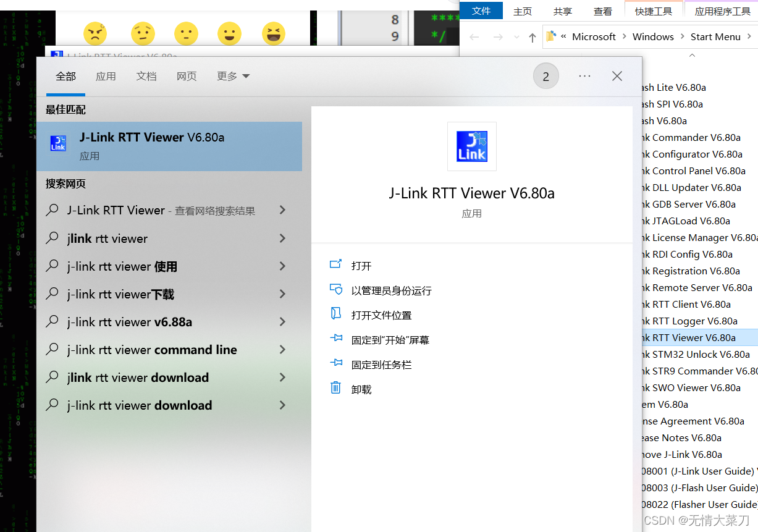Select the angry face emoji
The height and width of the screenshot is (532, 758).
95,33
